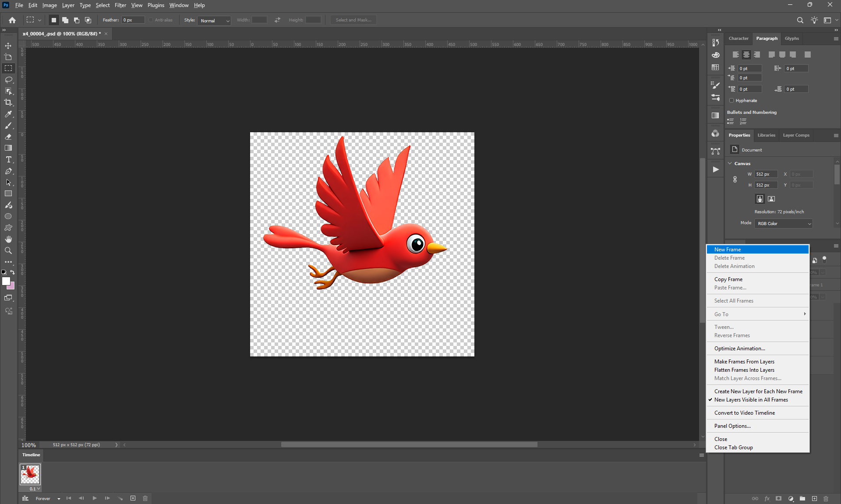Click the canvas width-height link toggle
The image size is (841, 504).
tap(735, 180)
